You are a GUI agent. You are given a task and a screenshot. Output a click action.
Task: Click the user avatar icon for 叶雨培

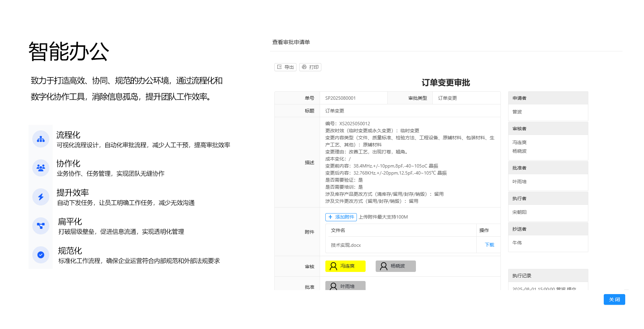pos(333,286)
